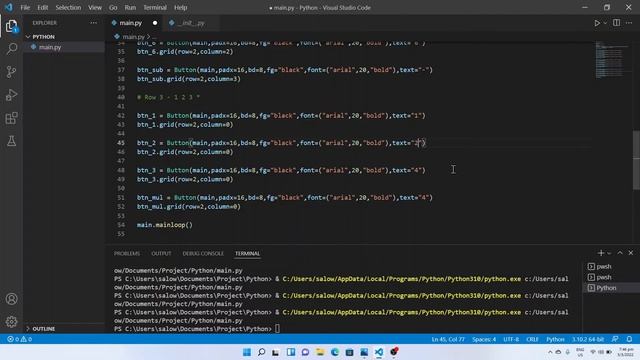Open run options dropdown beside play button

pos(605,23)
